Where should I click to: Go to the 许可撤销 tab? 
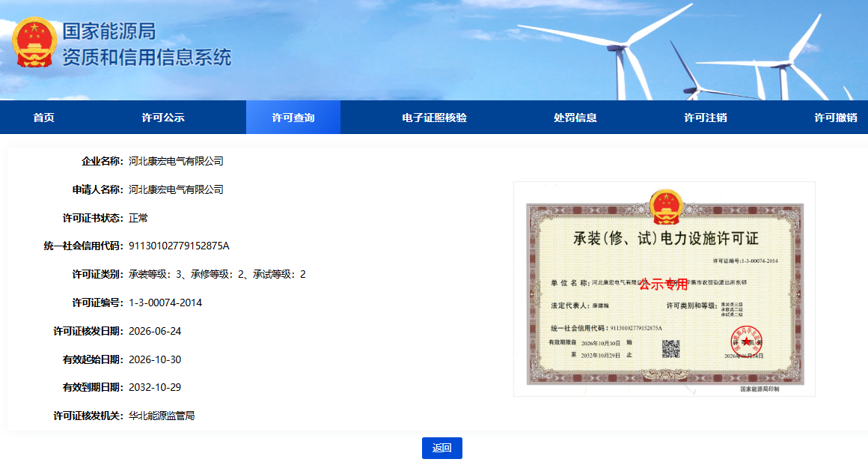point(835,118)
